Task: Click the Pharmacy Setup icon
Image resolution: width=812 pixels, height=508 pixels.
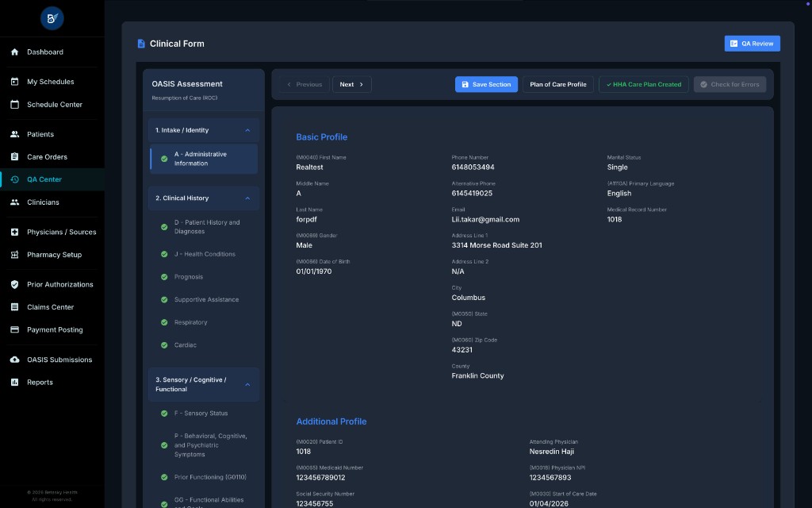Action: coord(14,255)
